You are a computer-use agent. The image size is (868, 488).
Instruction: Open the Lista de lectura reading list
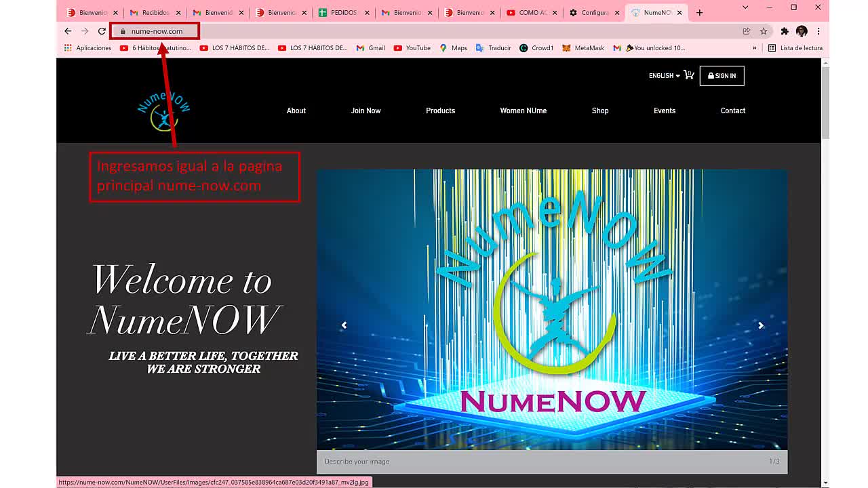(x=795, y=48)
